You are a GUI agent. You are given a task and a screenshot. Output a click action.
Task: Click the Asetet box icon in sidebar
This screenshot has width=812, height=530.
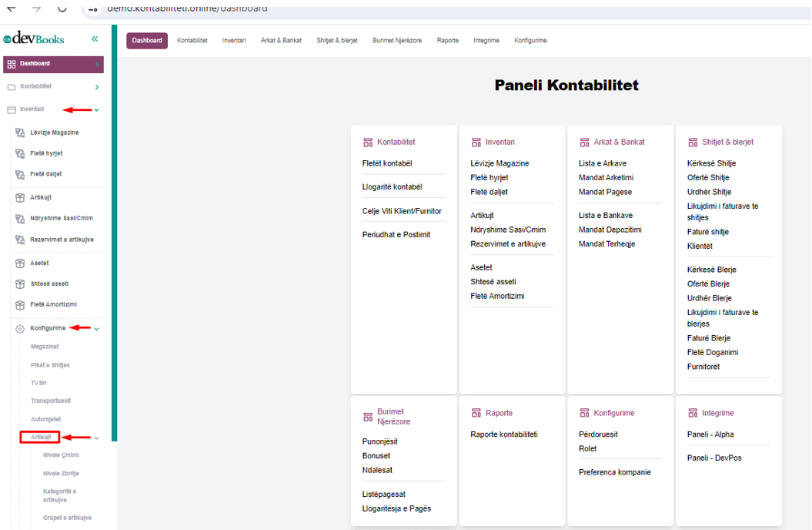point(20,263)
